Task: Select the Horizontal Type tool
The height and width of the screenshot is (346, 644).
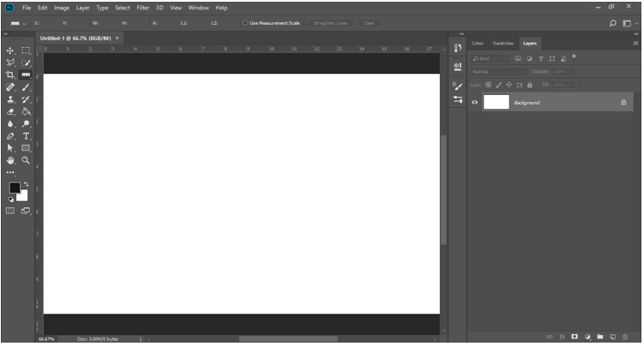Action: click(26, 136)
